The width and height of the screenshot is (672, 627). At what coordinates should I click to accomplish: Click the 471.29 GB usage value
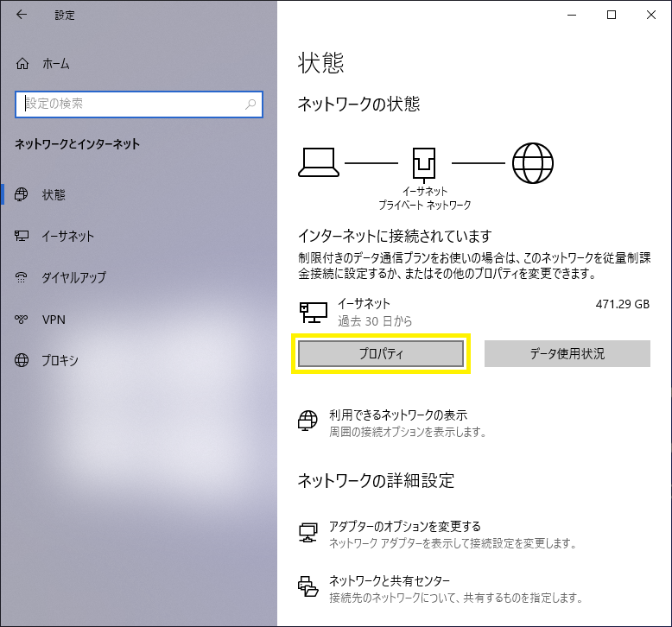tap(622, 304)
